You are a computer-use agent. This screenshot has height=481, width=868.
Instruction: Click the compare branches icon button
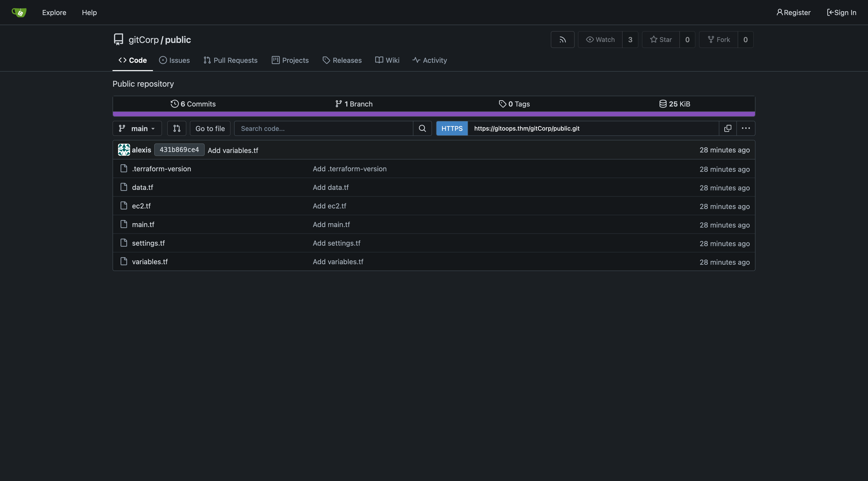tap(177, 128)
